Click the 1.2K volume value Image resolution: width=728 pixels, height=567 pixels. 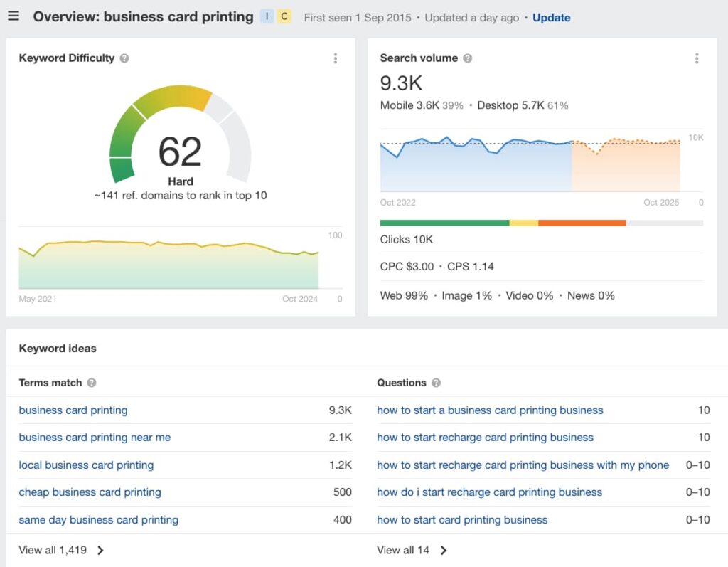[x=341, y=465]
